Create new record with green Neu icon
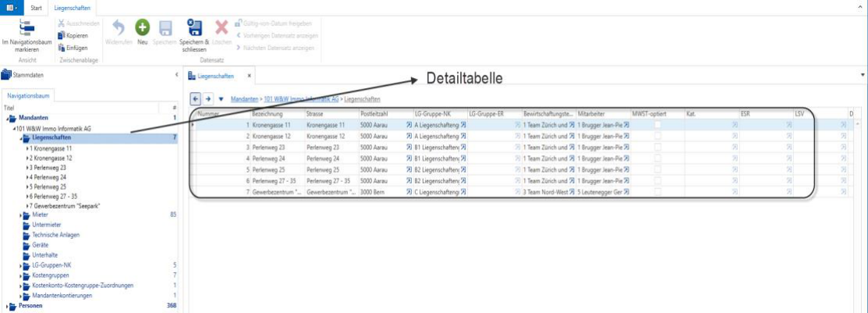Viewport: 868px width, 313px height. (142, 27)
